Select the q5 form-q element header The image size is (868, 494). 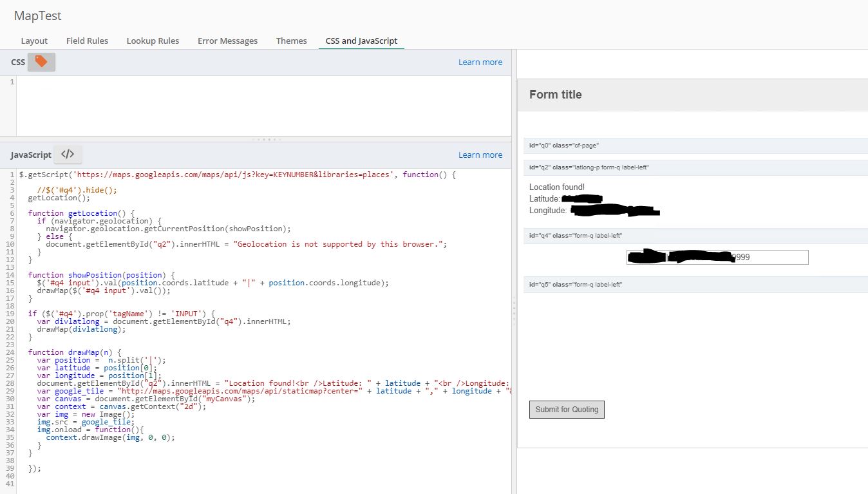pos(695,285)
